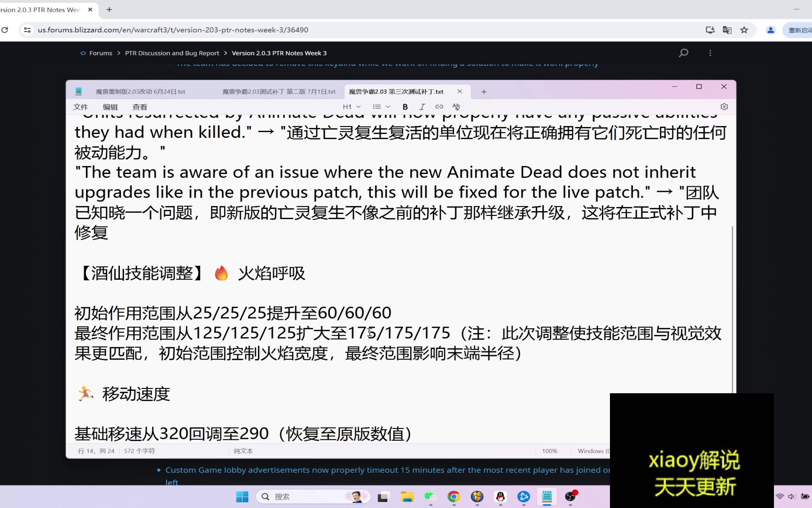Click the Custom Game lobby advertisements forum line
The height and width of the screenshot is (508, 812).
click(388, 470)
